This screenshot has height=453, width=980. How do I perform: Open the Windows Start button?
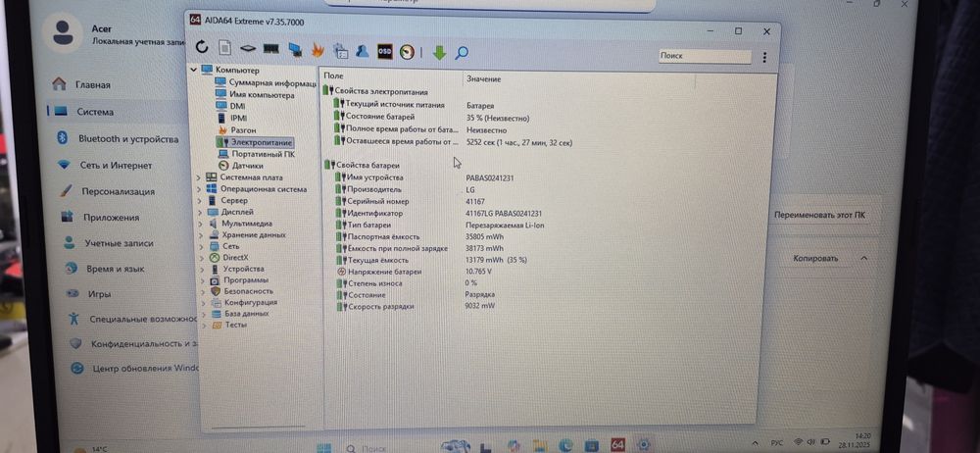323,447
